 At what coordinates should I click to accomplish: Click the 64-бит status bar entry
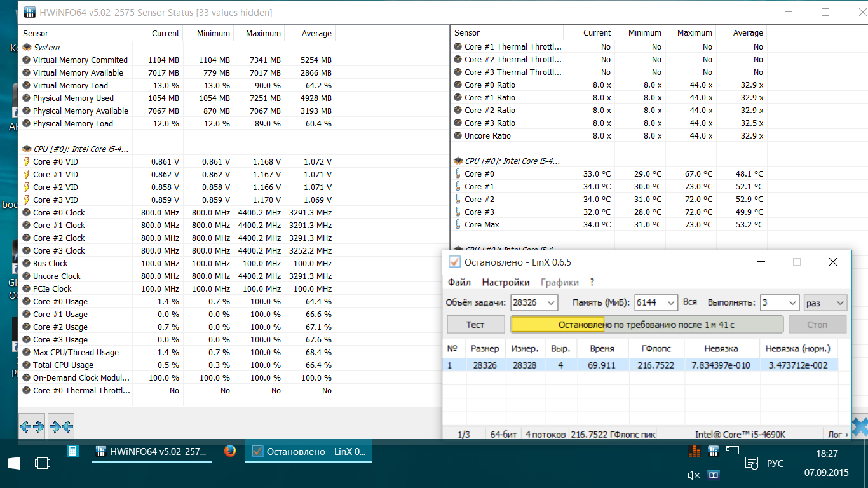point(504,435)
